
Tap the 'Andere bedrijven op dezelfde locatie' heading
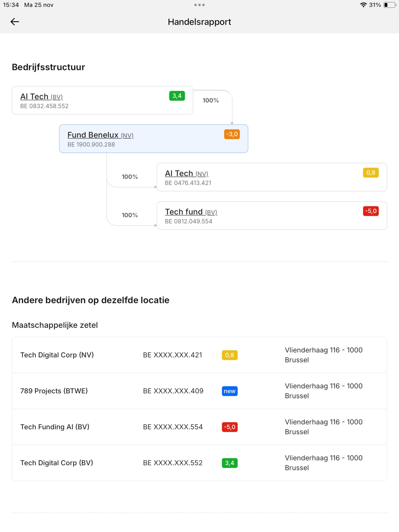91,300
